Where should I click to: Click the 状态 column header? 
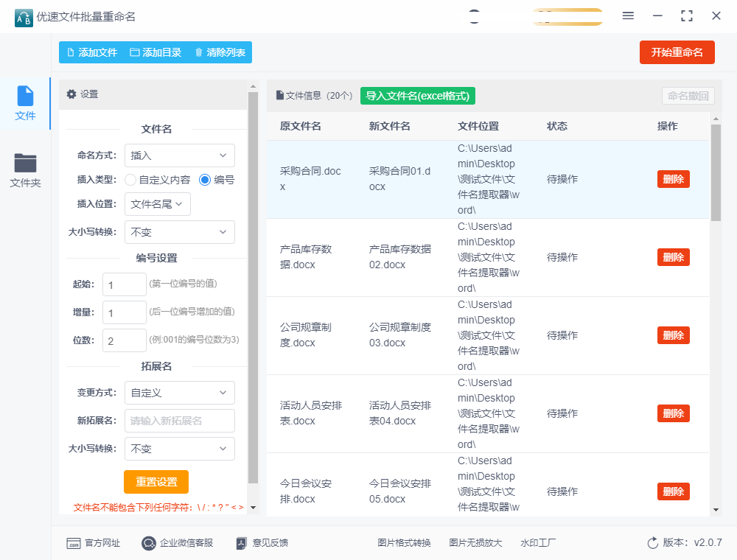(x=557, y=126)
